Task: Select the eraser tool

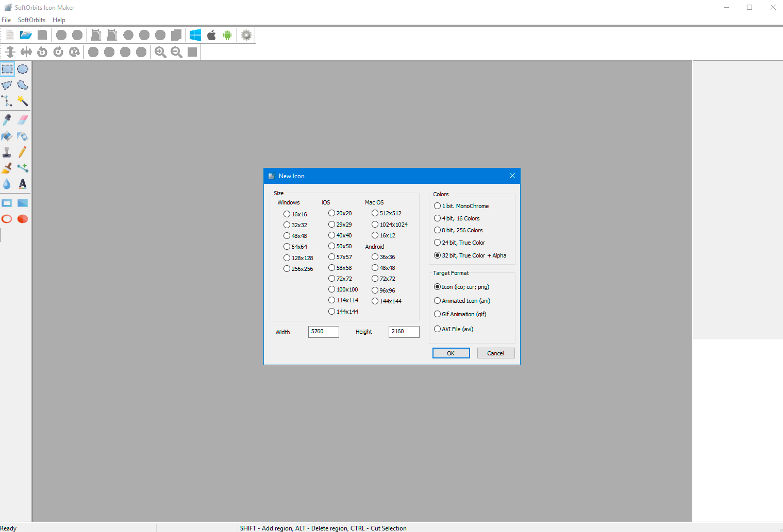Action: coord(23,120)
